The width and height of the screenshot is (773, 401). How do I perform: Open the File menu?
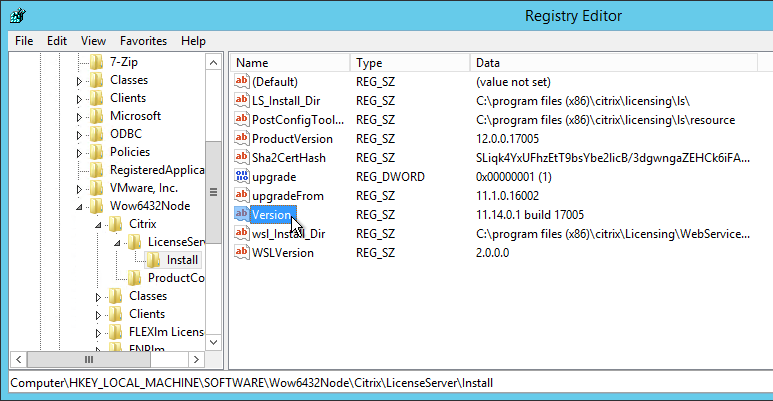point(24,41)
